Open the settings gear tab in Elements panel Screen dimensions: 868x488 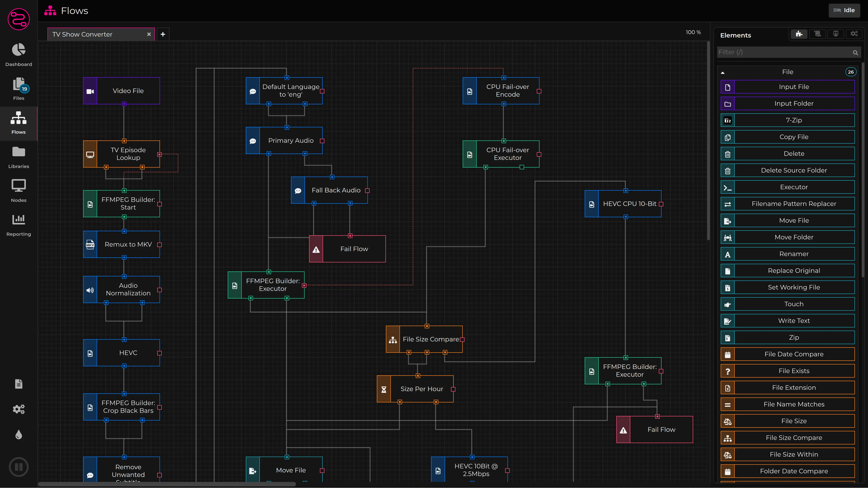click(854, 34)
